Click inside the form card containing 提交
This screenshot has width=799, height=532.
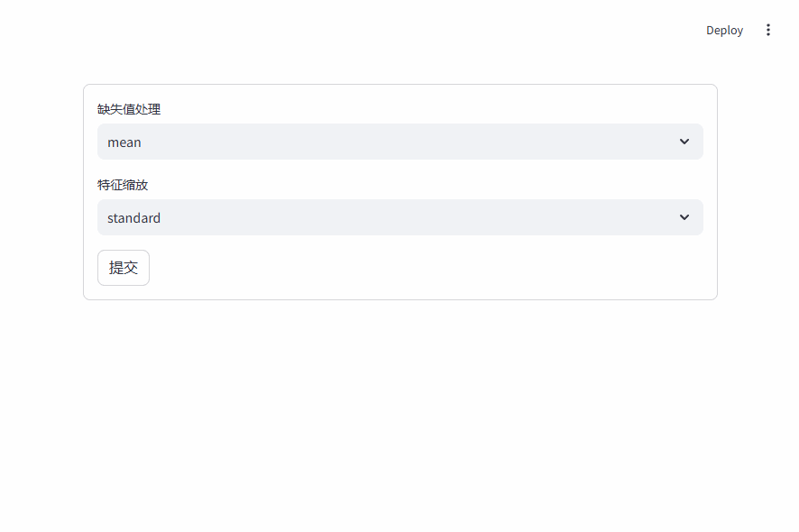(399, 191)
